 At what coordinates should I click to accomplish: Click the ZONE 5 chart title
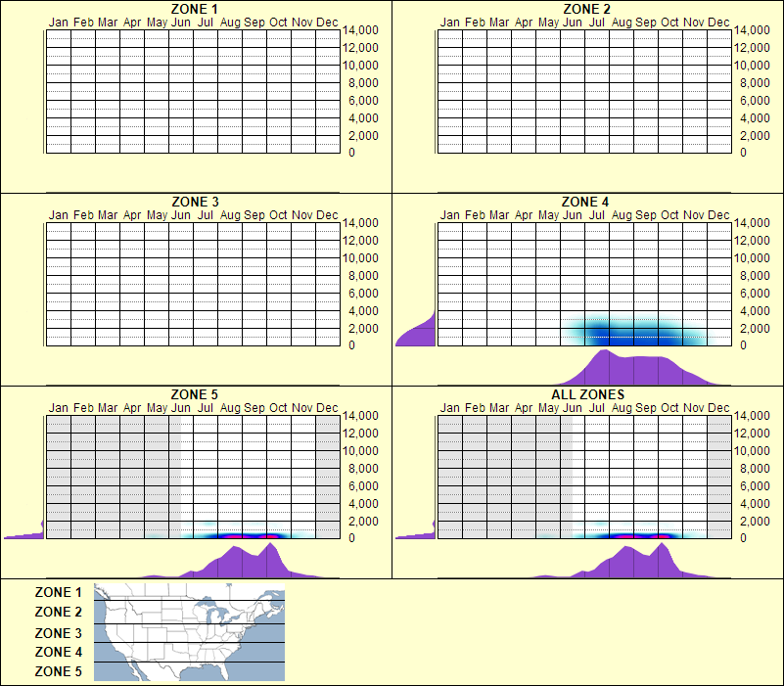193,394
